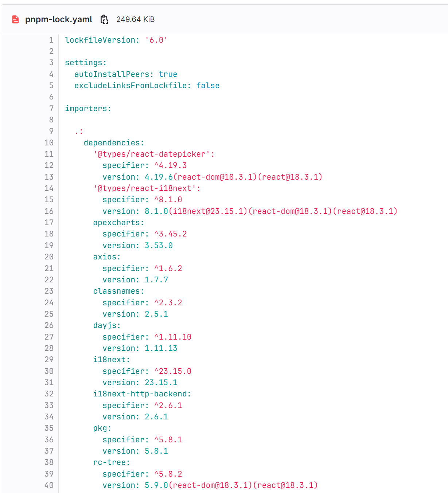Click line number 32
Viewport: 448px width, 493px height.
49,394
